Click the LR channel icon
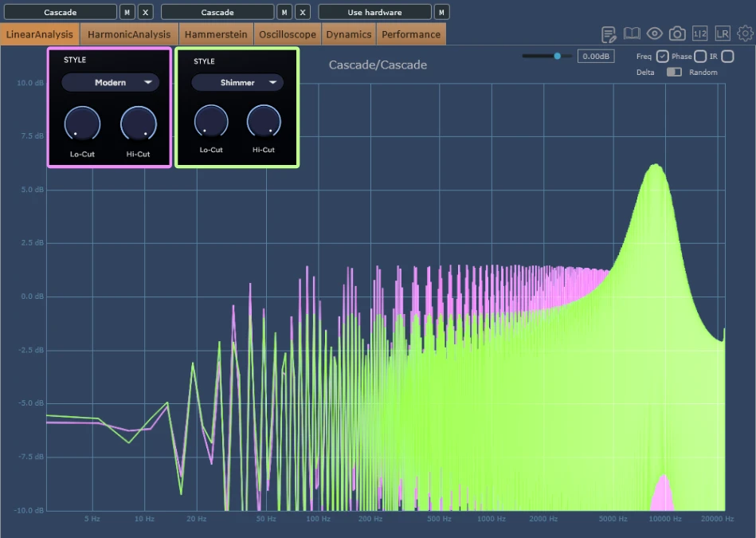The image size is (756, 538). tap(723, 33)
